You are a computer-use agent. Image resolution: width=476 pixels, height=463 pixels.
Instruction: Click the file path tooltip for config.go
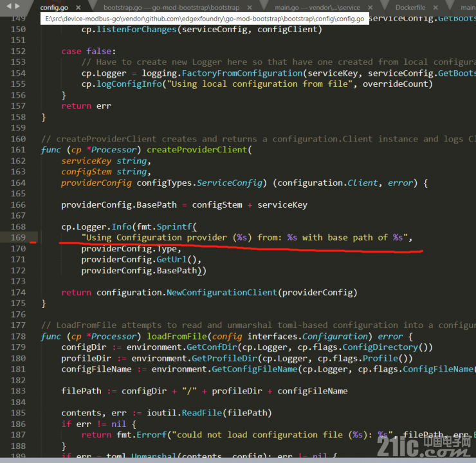(205, 19)
